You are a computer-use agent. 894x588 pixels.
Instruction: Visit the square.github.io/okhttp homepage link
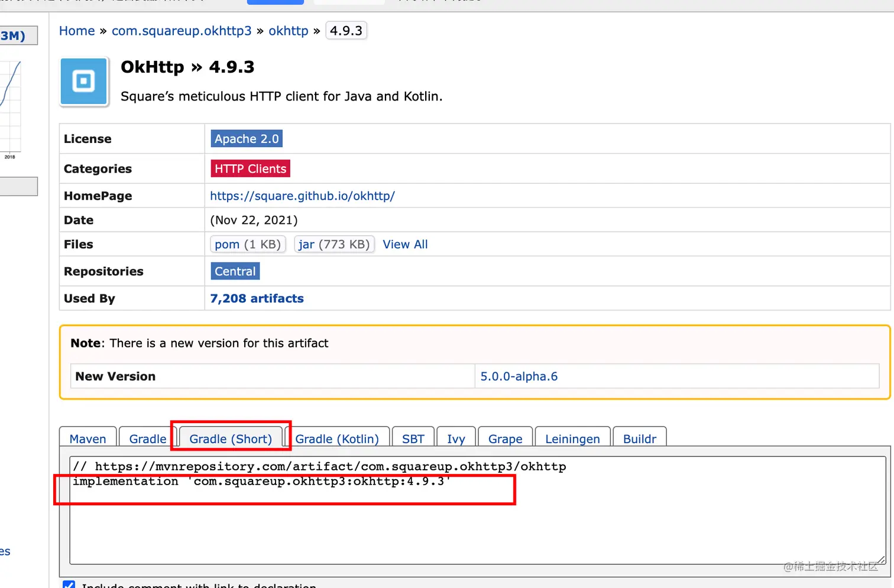point(302,196)
